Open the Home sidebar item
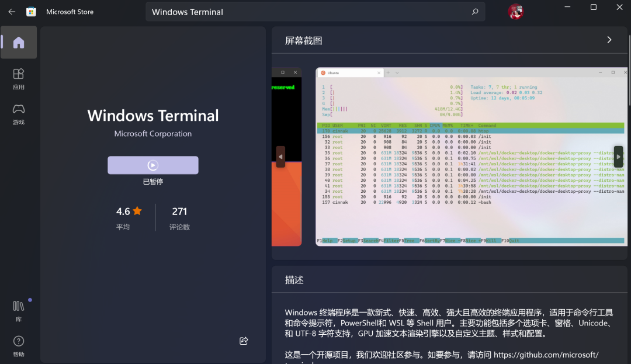Viewport: 631px width, 364px height. (19, 42)
